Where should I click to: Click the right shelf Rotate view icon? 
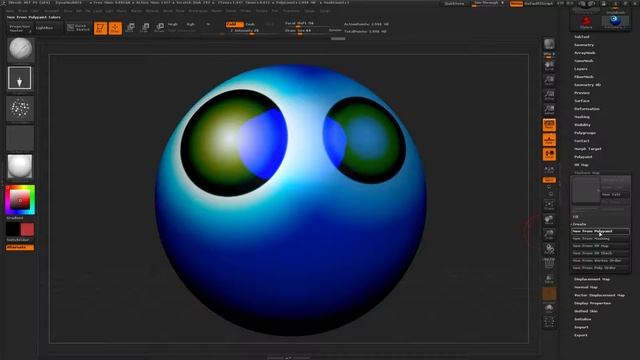tap(549, 249)
